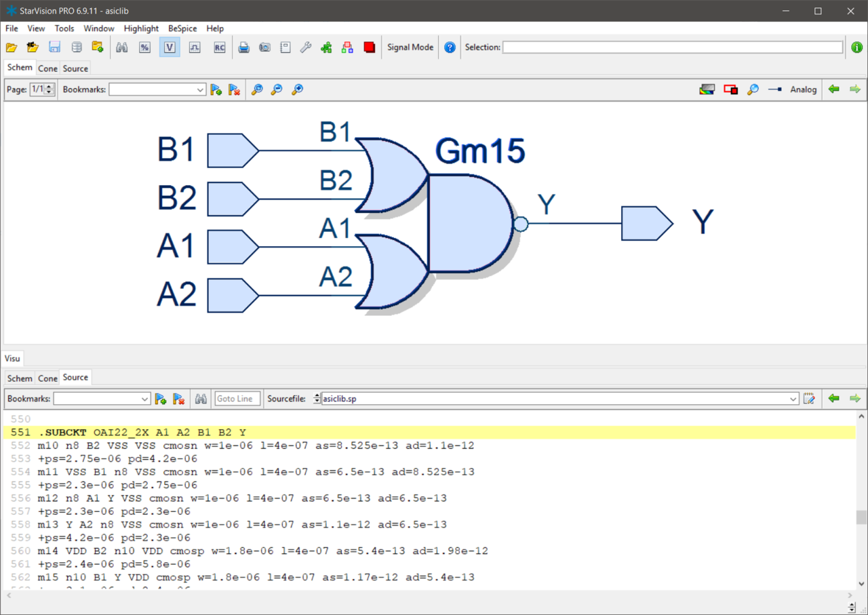Click the binoculars search icon in main toolbar
This screenshot has width=868, height=615.
122,47
